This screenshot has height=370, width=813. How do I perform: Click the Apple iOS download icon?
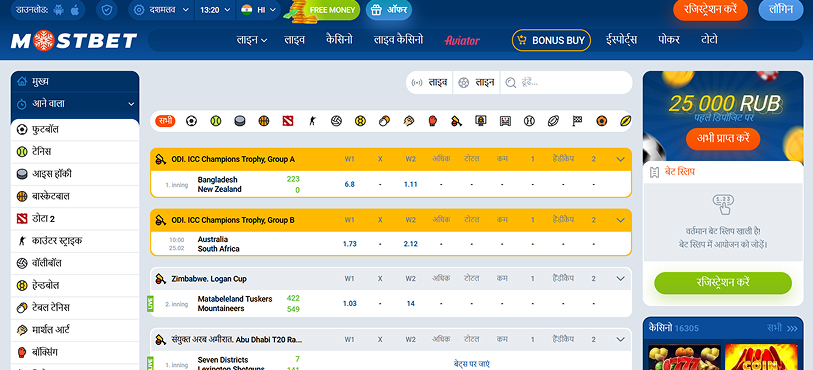pyautogui.click(x=75, y=10)
